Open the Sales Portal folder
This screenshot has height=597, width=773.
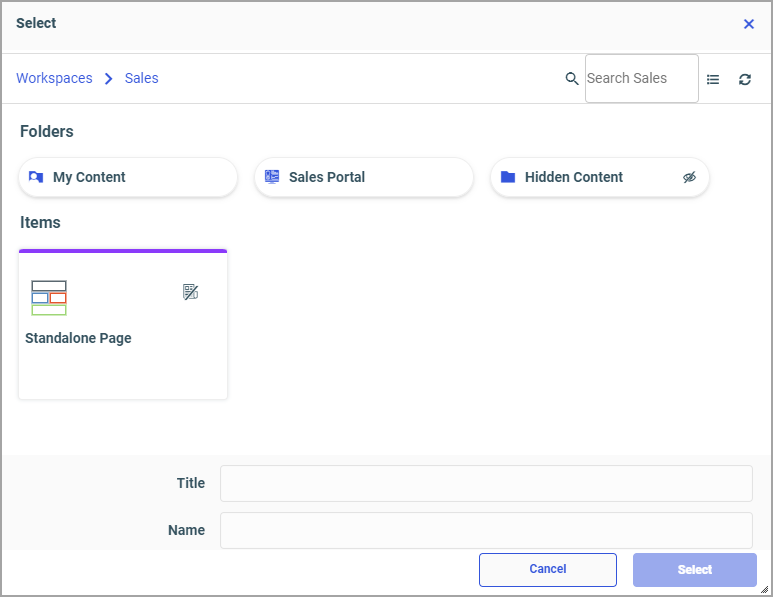(x=327, y=177)
